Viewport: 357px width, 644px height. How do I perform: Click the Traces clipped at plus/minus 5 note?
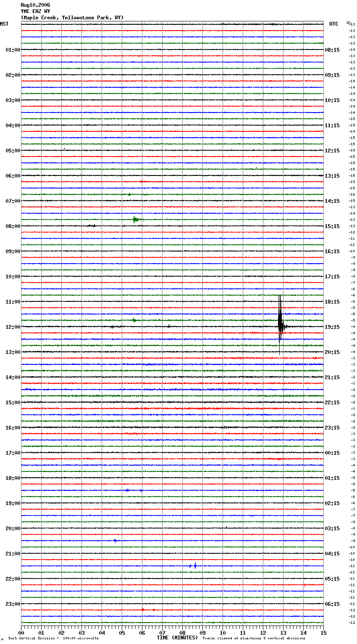[254, 638]
